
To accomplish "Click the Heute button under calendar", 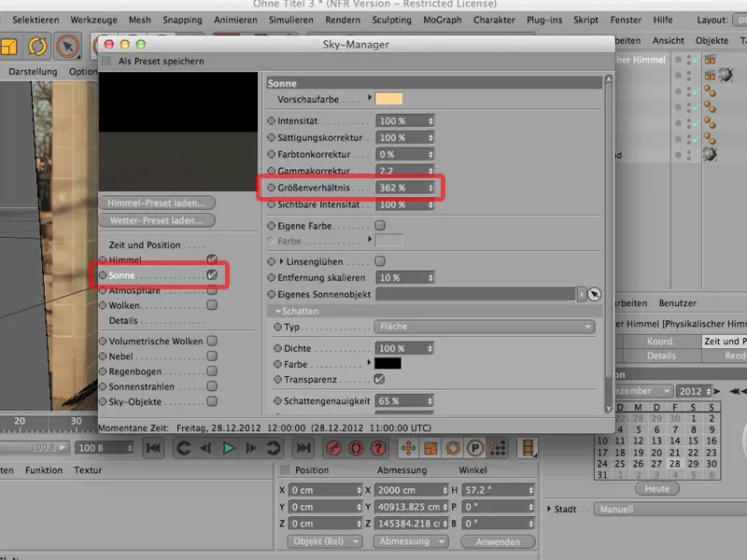I will 657,488.
